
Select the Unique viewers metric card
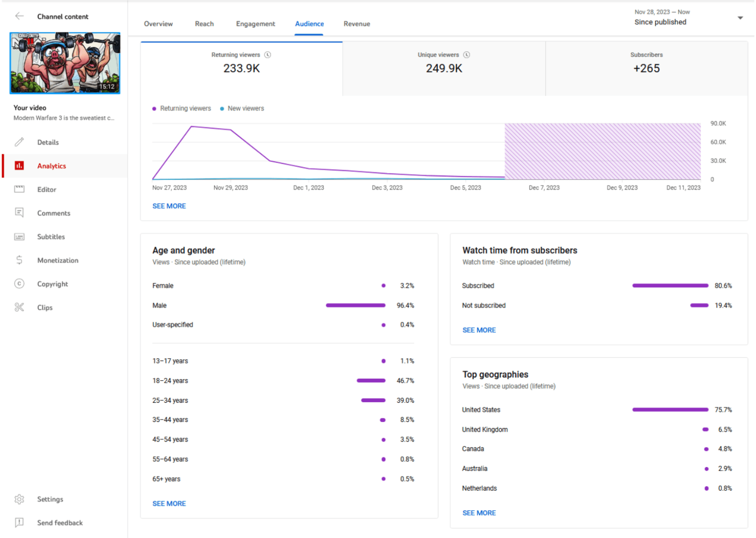click(x=444, y=68)
